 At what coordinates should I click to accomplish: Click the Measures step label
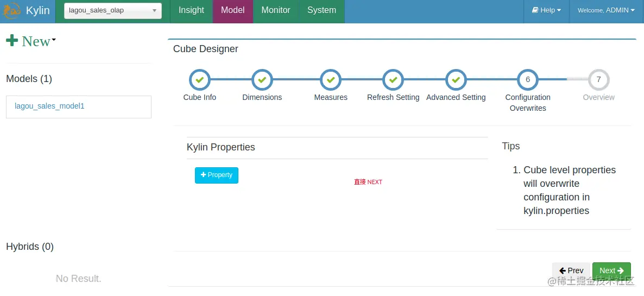[x=331, y=98]
